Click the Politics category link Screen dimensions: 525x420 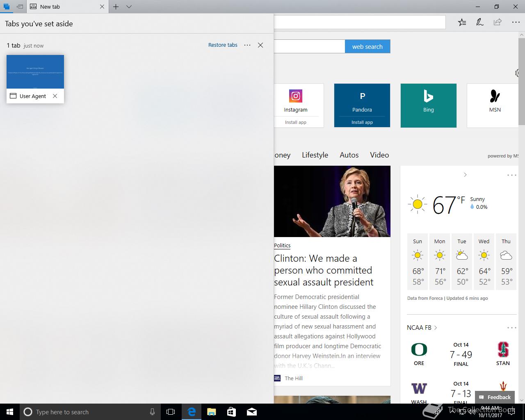(282, 245)
